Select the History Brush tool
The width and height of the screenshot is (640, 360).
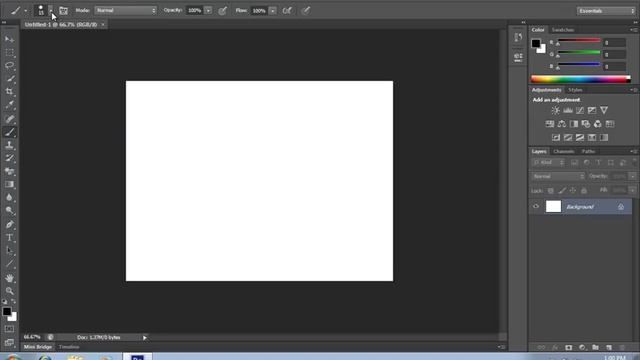point(9,158)
